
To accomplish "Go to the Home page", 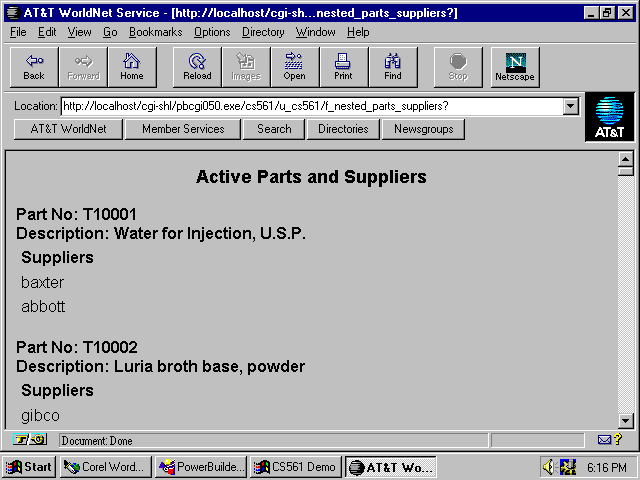I will click(132, 67).
